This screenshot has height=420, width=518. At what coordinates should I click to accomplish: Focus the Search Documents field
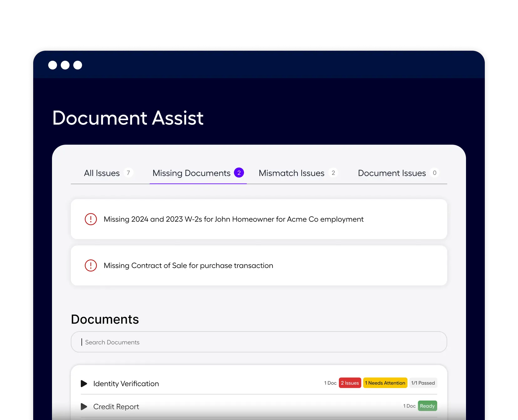click(259, 342)
